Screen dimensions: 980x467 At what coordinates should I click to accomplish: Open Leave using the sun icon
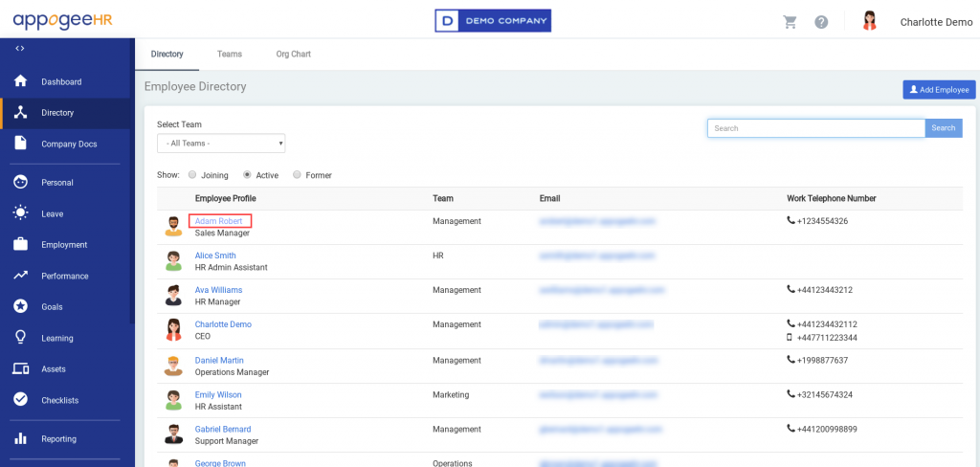tap(20, 213)
